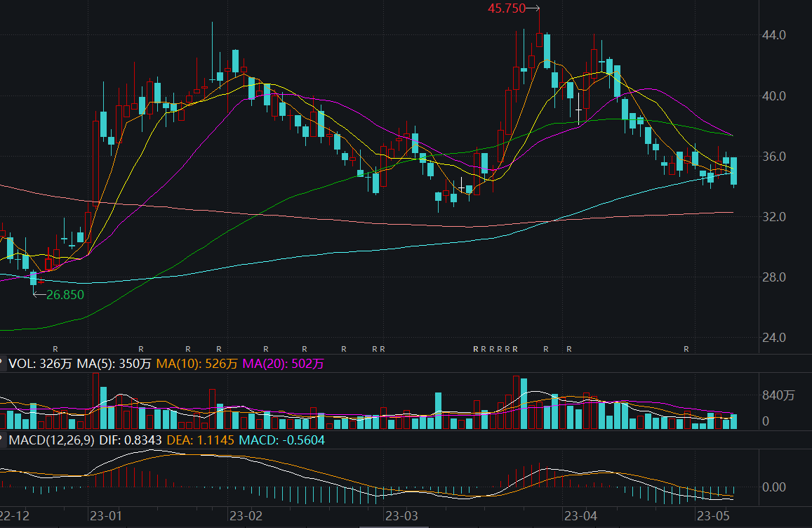This screenshot has height=528, width=812.
Task: Click the orange MA(10): 526万 label
Action: (x=197, y=364)
